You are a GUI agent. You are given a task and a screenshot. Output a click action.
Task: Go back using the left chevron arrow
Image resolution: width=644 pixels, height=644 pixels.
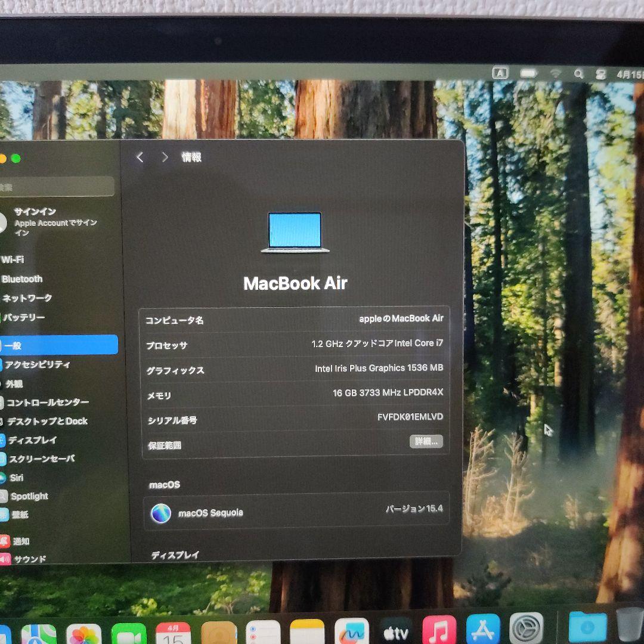pos(140,157)
